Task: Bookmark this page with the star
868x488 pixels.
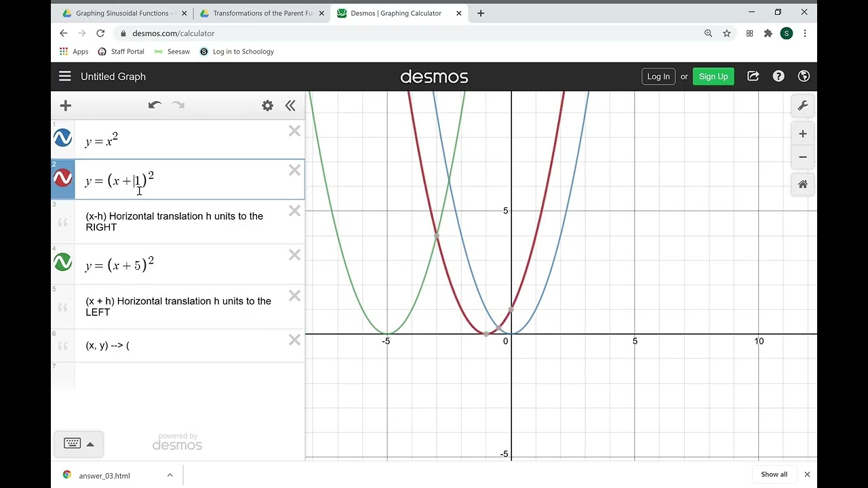Action: (x=726, y=33)
